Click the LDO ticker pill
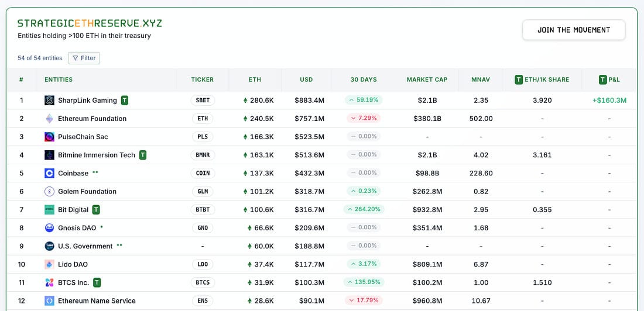The image size is (644, 311). [x=203, y=264]
